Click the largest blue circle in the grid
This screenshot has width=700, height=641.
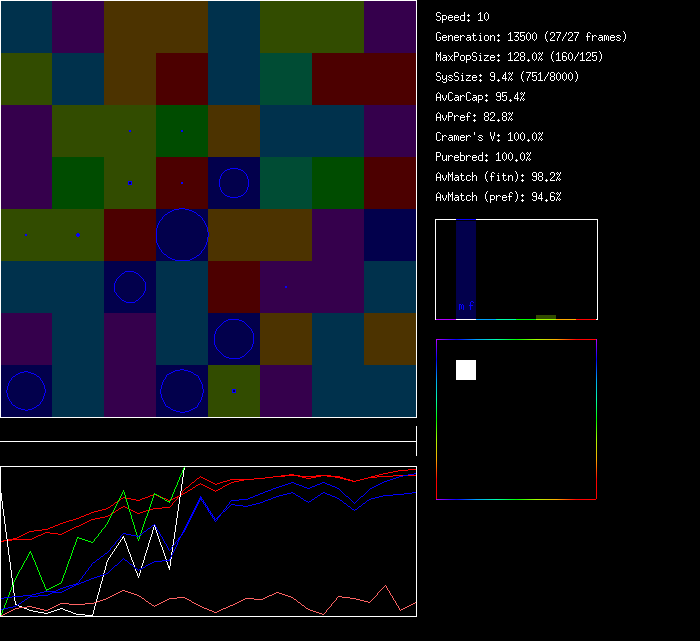tap(182, 235)
